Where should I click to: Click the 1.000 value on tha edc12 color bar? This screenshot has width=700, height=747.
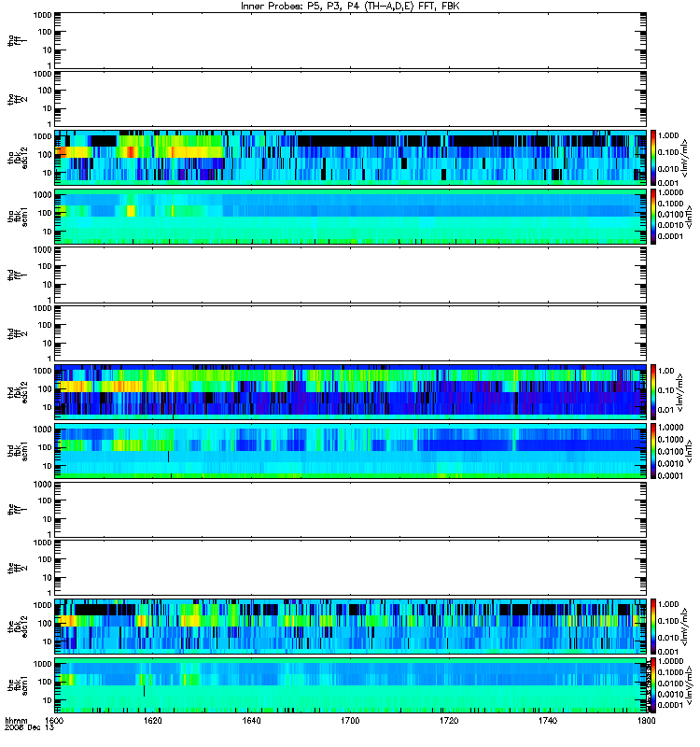(668, 135)
